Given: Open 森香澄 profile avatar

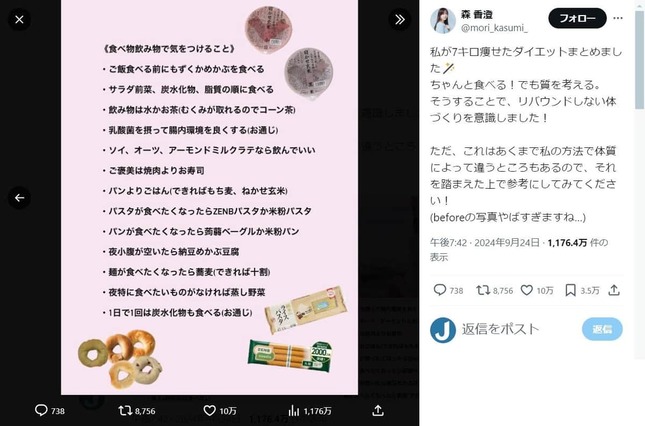Looking at the screenshot, I should [443, 20].
